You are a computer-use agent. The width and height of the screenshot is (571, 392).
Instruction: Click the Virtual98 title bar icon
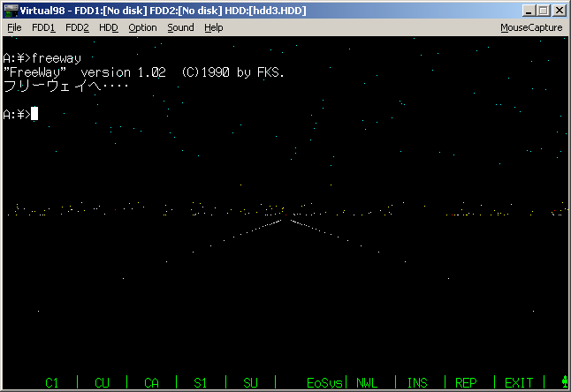(11, 11)
